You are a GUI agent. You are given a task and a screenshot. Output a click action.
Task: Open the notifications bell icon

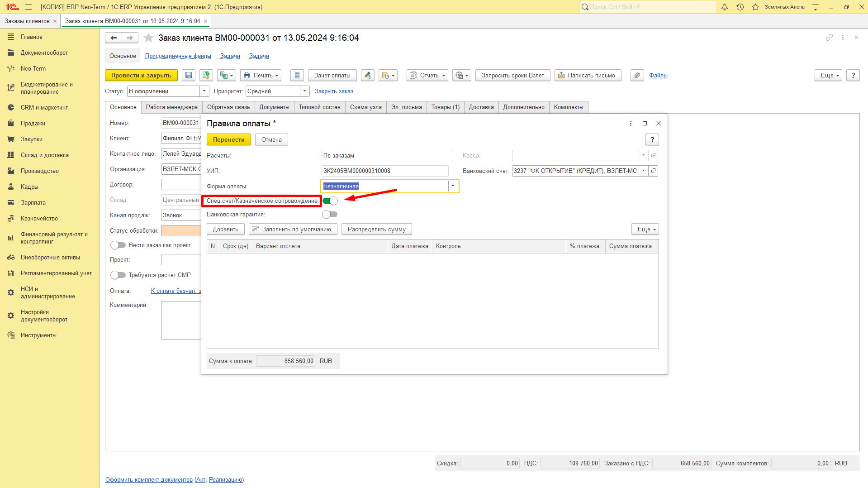pyautogui.click(x=725, y=7)
